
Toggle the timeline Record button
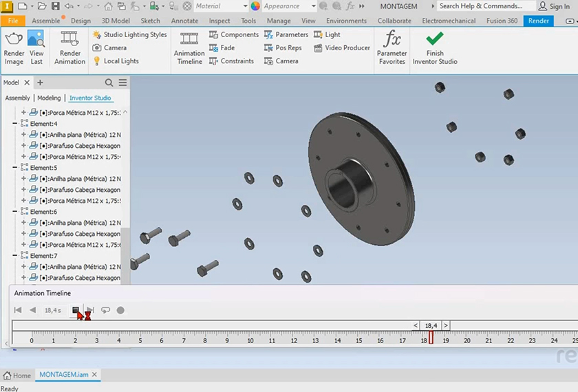(120, 310)
